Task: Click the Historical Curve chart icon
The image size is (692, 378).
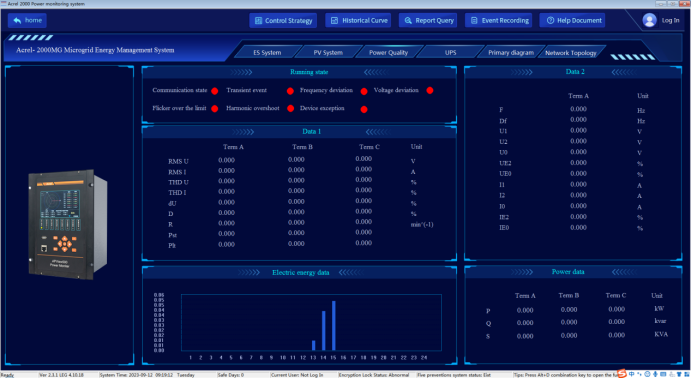Action: [x=335, y=20]
